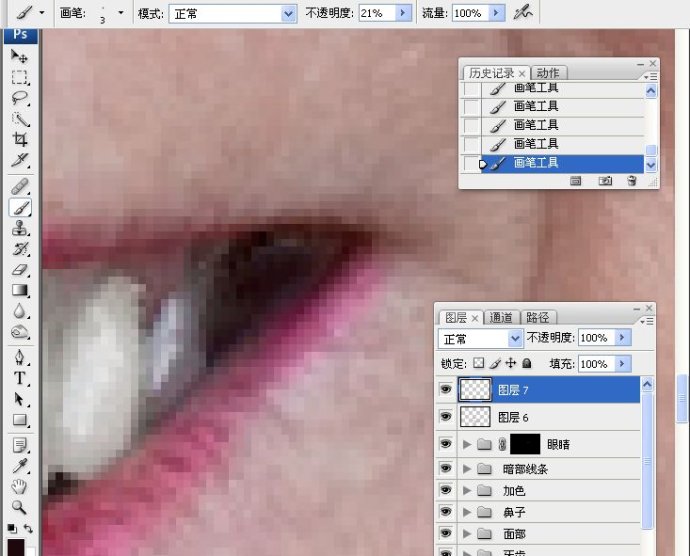Open layer 填充 slider arrow
The width and height of the screenshot is (690, 556).
pos(622,364)
